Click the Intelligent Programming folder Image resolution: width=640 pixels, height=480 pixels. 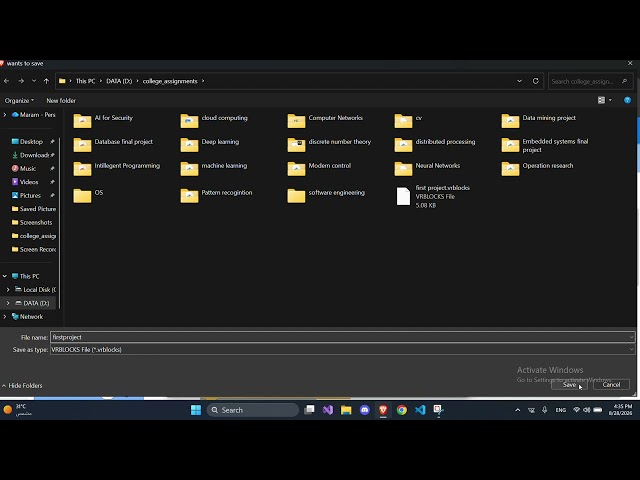(x=117, y=168)
